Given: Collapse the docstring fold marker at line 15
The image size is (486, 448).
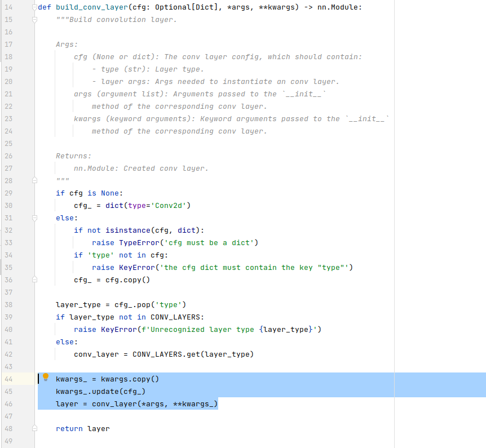Looking at the screenshot, I should point(35,20).
